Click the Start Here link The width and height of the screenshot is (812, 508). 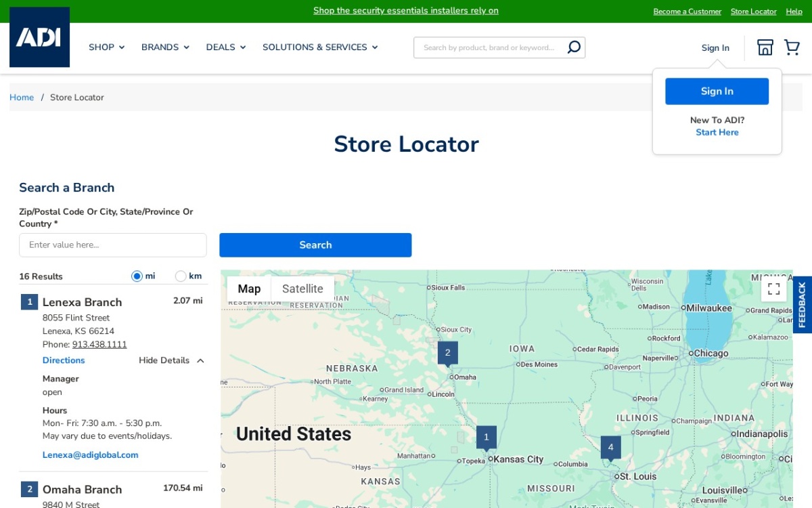717,132
